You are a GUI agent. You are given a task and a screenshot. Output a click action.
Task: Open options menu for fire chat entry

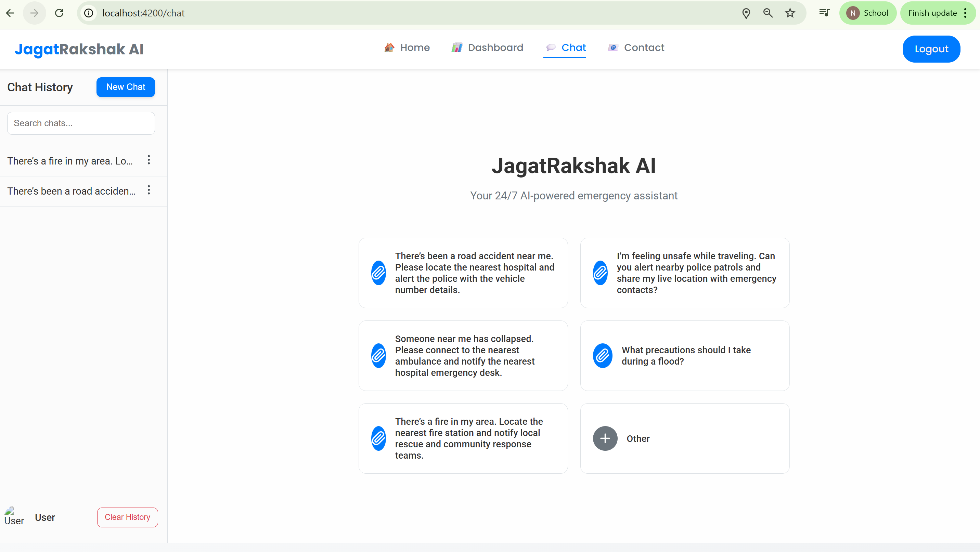[x=149, y=160]
